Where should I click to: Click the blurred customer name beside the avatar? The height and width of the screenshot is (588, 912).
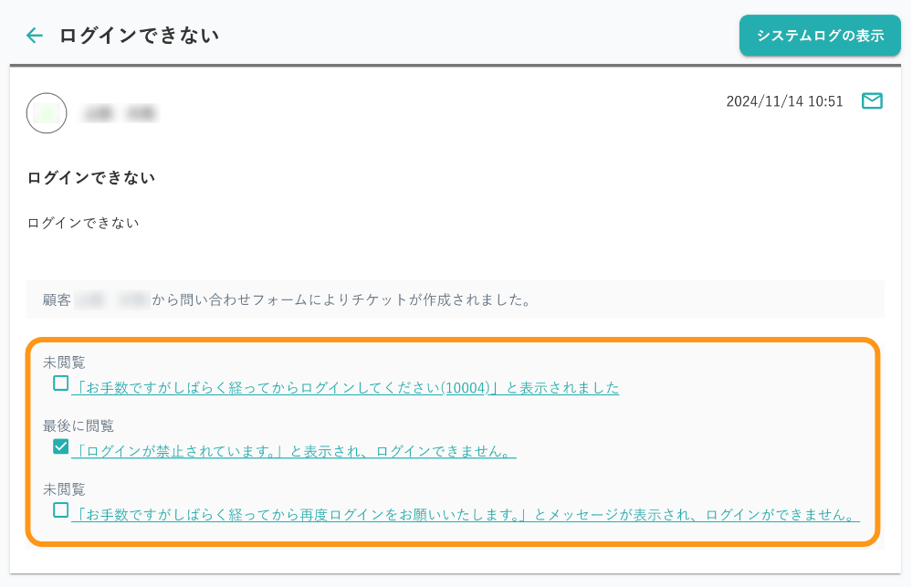point(121,113)
